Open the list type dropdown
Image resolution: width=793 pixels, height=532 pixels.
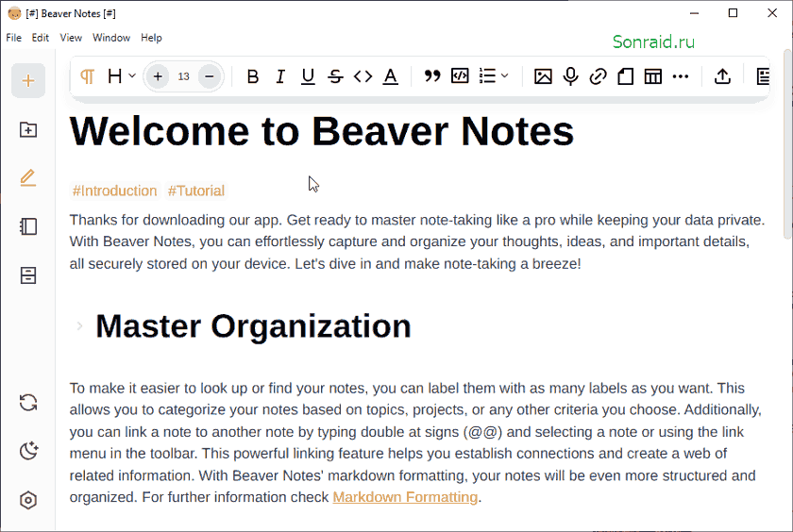click(493, 76)
